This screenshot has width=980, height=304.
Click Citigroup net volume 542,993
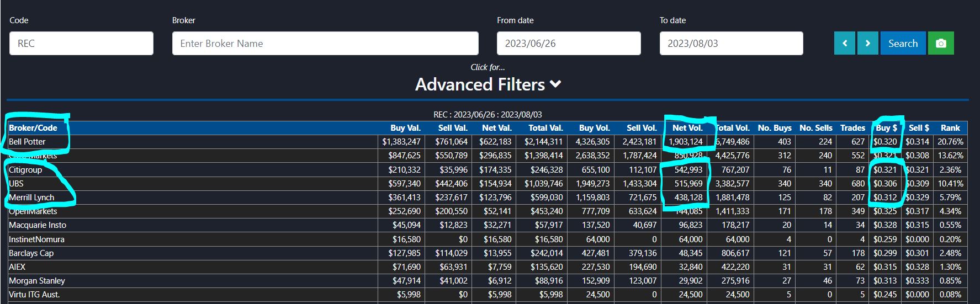pos(688,170)
